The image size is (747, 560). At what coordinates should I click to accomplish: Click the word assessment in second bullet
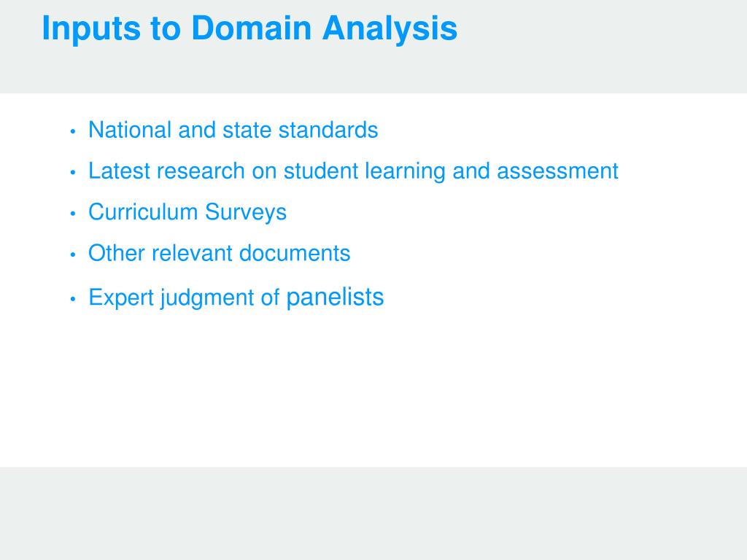point(557,171)
